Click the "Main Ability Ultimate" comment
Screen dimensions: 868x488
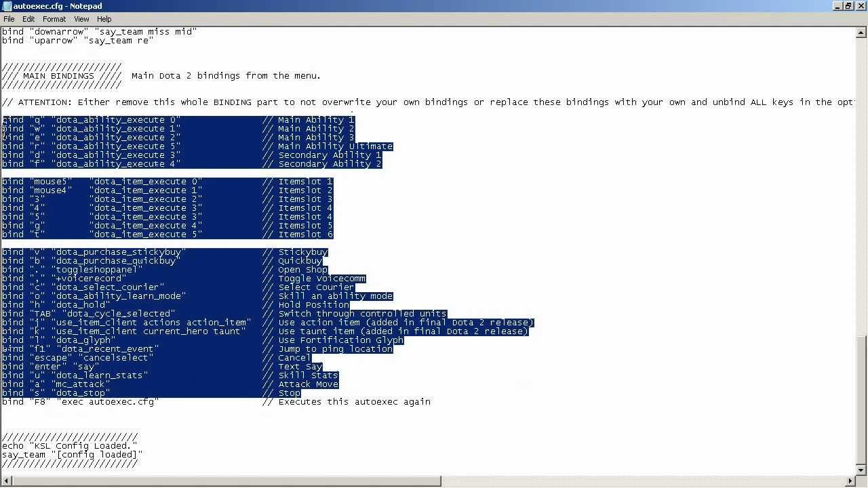pyautogui.click(x=335, y=146)
